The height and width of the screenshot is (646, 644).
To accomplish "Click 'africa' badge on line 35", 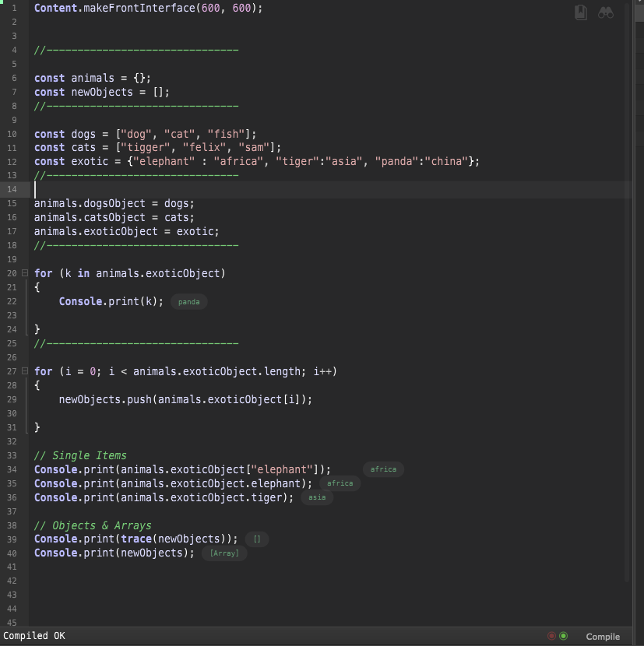I will 340,483.
